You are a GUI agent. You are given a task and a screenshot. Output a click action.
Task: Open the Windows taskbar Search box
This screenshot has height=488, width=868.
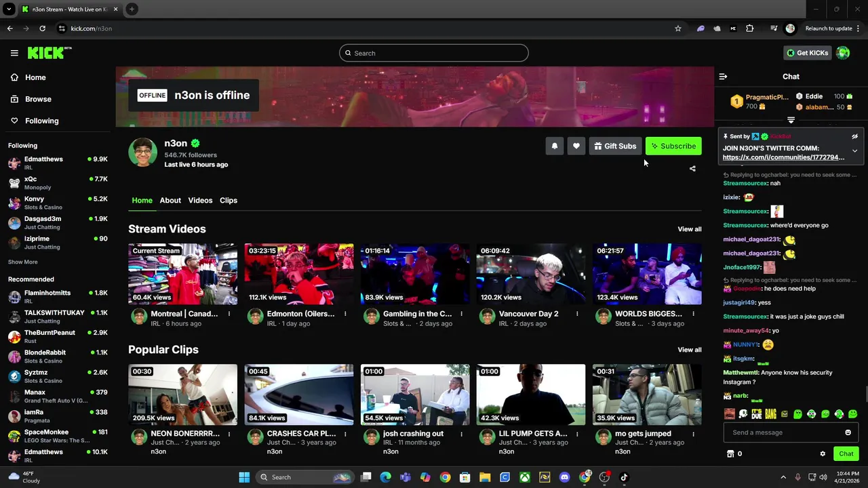pyautogui.click(x=307, y=477)
